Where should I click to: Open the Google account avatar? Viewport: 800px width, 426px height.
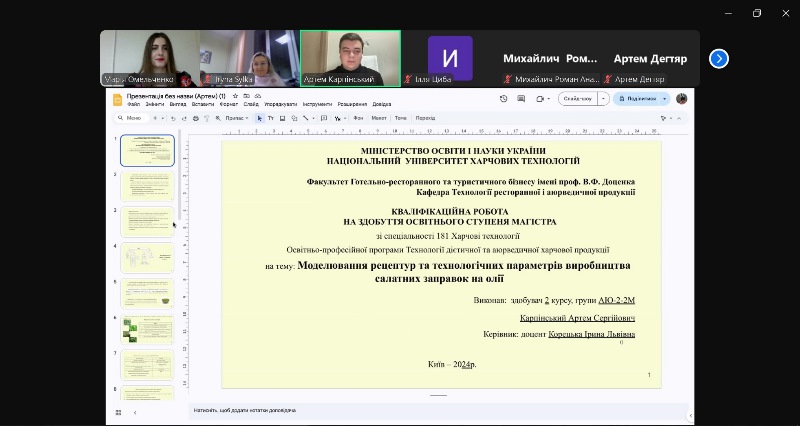click(x=682, y=98)
